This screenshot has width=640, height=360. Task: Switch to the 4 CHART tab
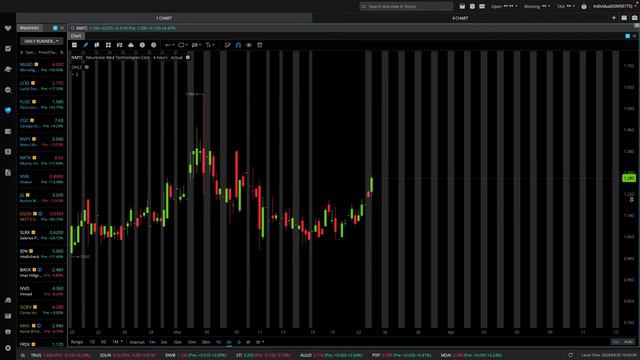point(460,18)
